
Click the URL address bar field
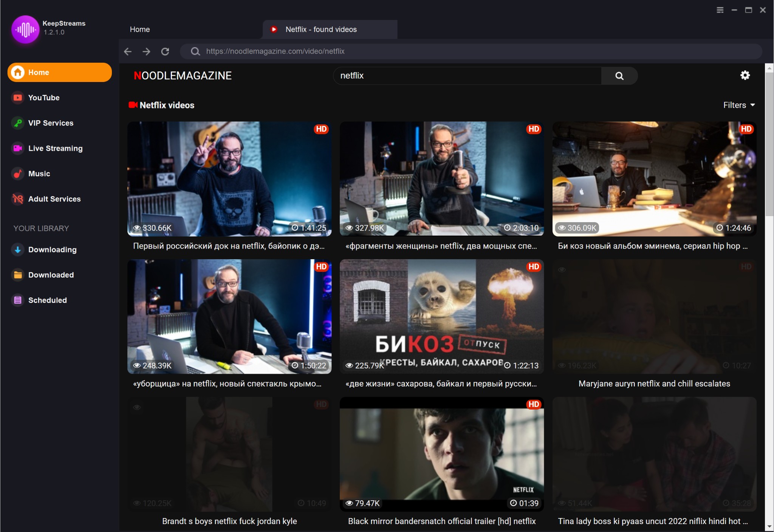click(471, 51)
